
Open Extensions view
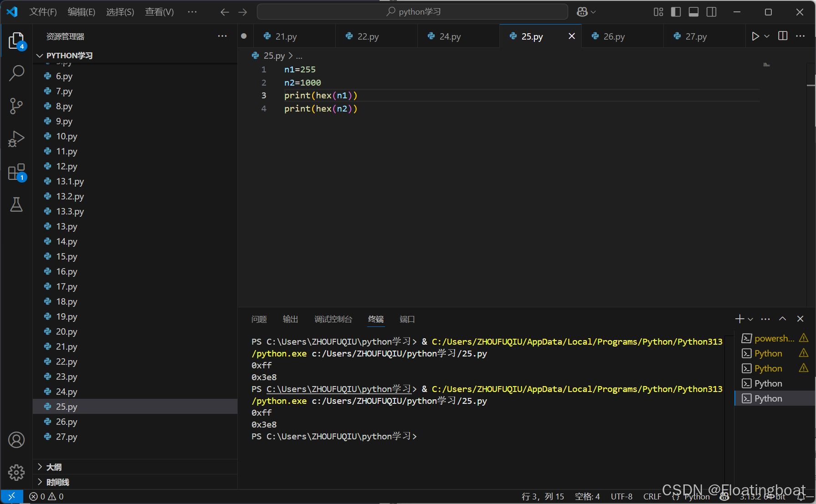click(16, 172)
